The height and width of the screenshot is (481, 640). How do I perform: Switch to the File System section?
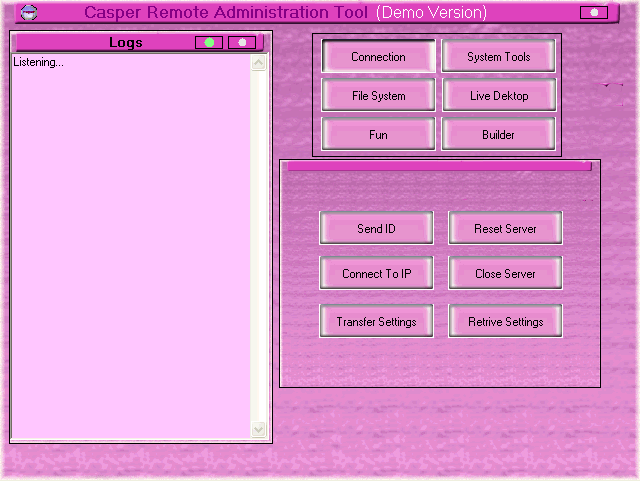pos(378,96)
